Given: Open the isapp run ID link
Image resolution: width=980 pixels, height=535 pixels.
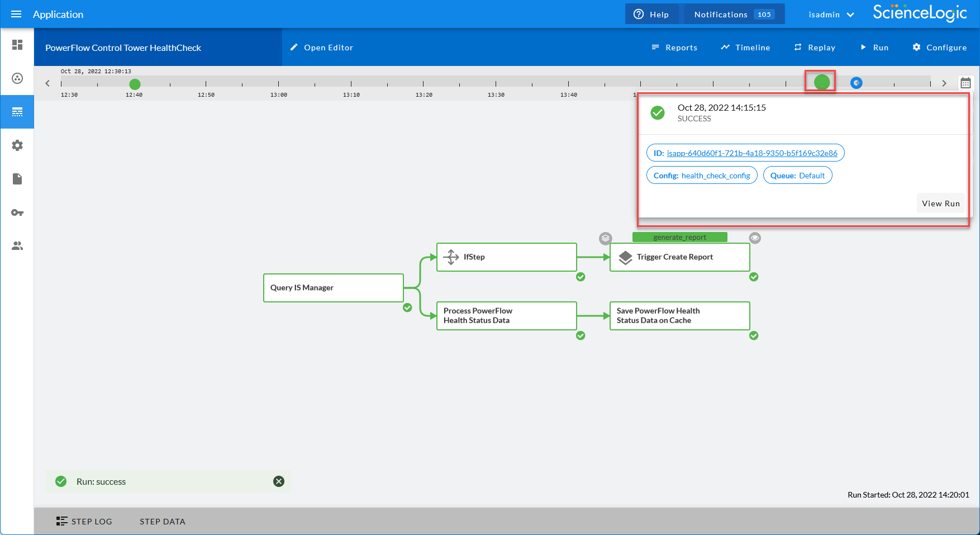Looking at the screenshot, I should pos(751,153).
